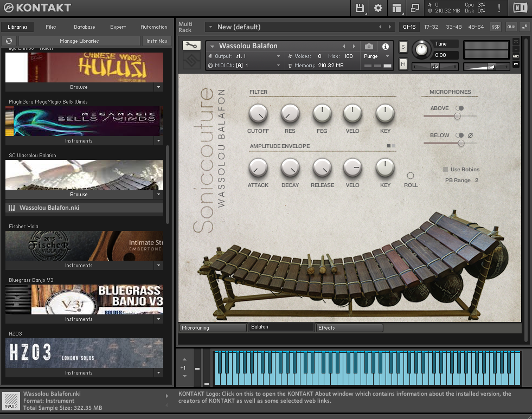
Task: Click Browse under Chinese Winds Hulusi
Action: (79, 87)
